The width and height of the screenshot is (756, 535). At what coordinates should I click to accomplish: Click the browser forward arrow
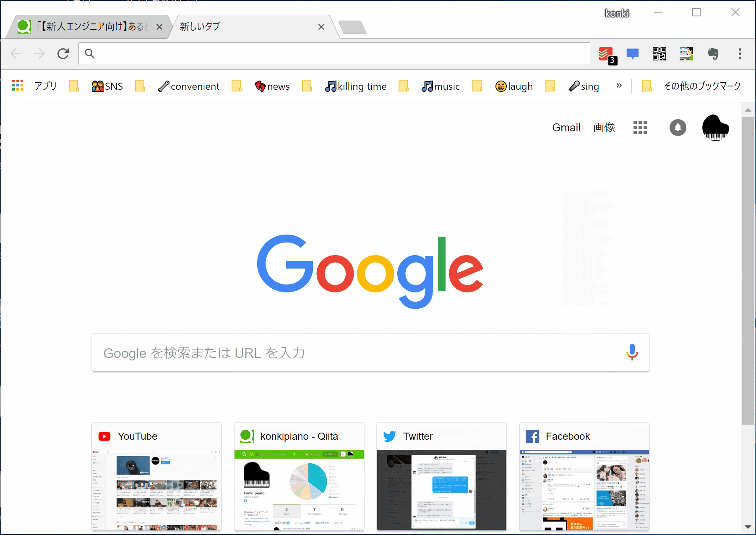[39, 54]
